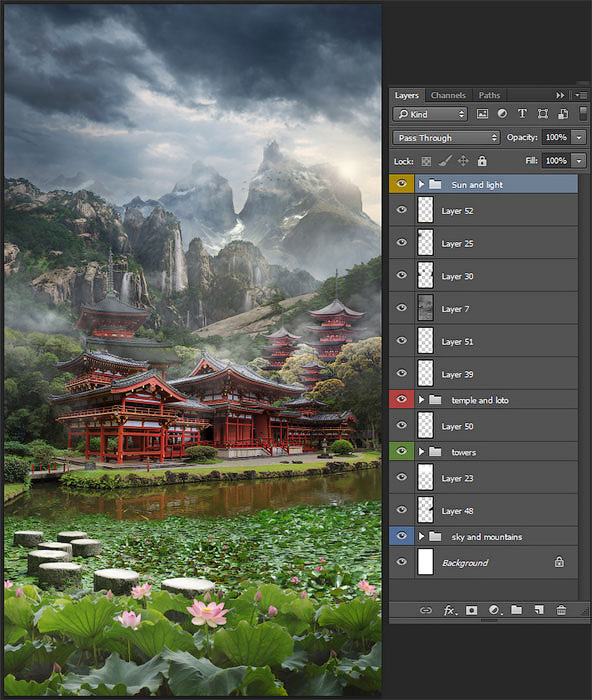Add a layer mask icon
Image resolution: width=592 pixels, height=700 pixels.
coord(471,610)
